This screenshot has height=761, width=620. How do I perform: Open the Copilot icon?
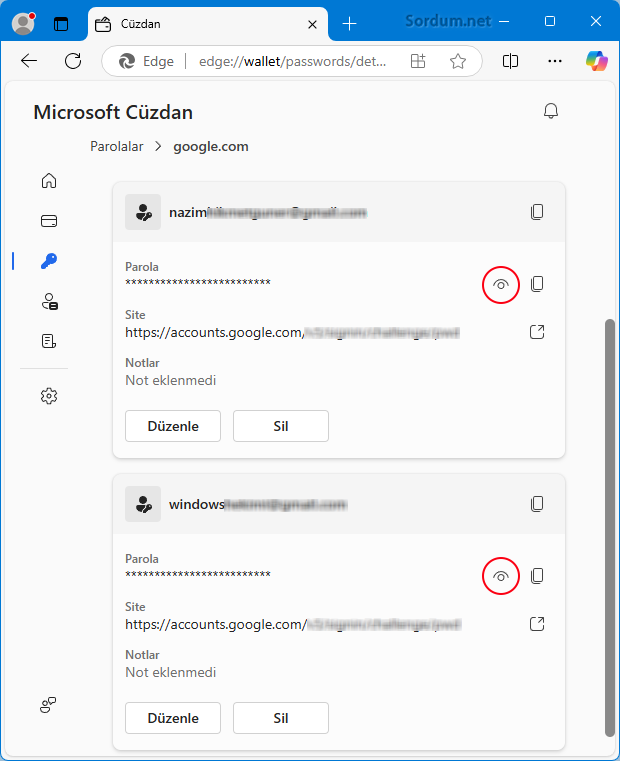pyautogui.click(x=597, y=61)
